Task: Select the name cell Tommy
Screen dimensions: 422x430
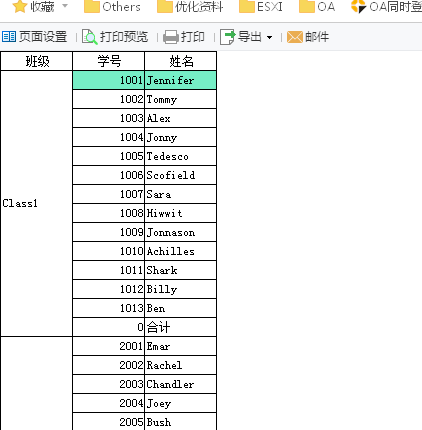Action: (181, 99)
